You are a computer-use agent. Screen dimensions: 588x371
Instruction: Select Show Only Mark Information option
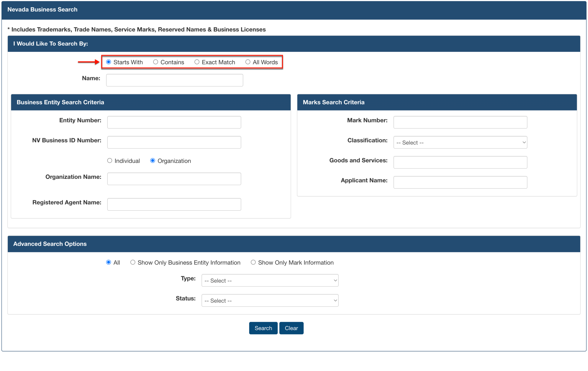click(x=253, y=262)
